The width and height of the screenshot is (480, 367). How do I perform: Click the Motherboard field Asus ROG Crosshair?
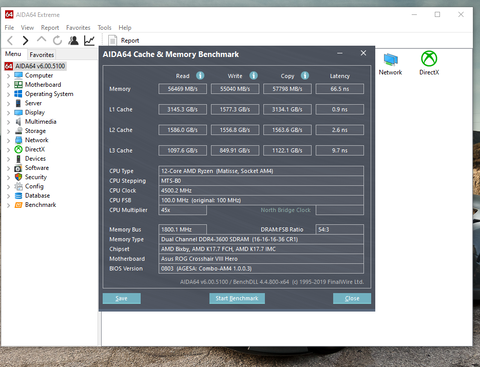(261, 259)
